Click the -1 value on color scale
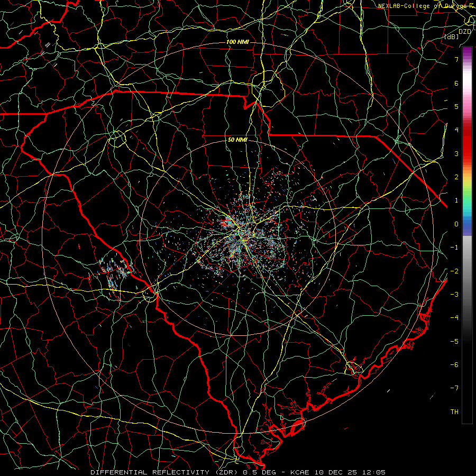The image size is (476, 476). point(454,247)
